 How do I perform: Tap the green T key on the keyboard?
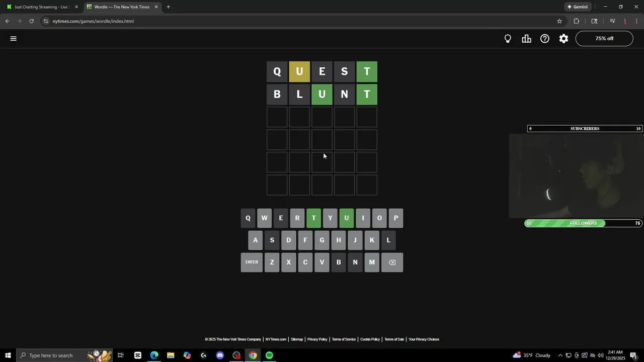tap(313, 218)
